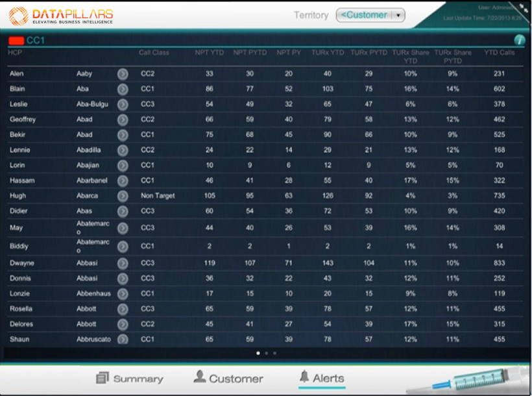
Task: Sort by TURx Share YTD header
Action: pos(411,56)
